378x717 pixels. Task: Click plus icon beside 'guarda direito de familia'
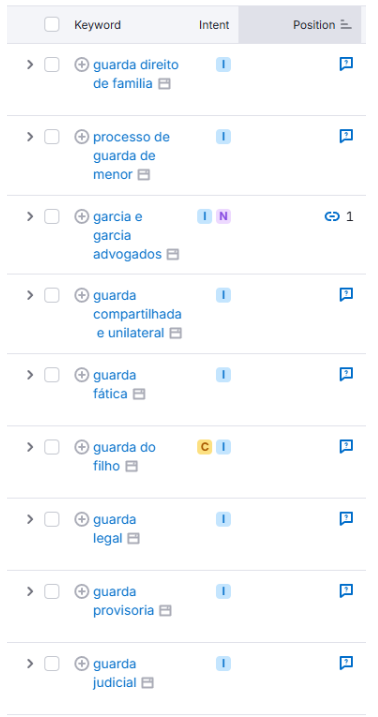click(81, 65)
